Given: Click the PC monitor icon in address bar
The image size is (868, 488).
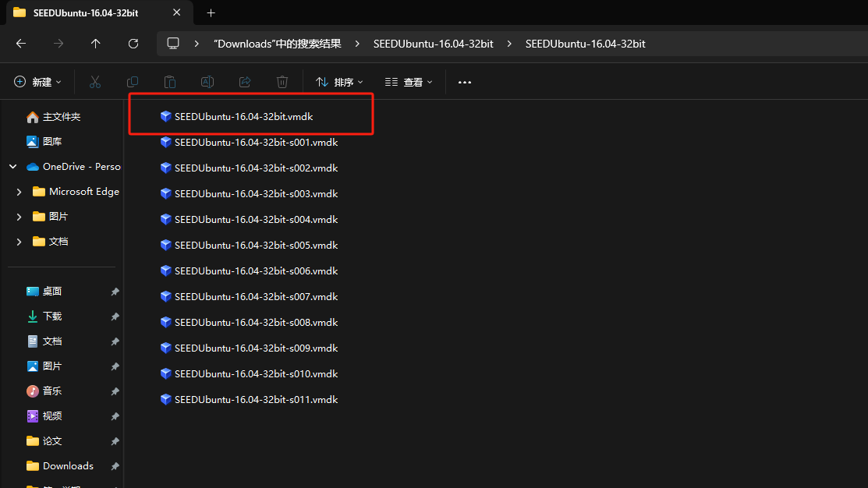Looking at the screenshot, I should point(173,43).
